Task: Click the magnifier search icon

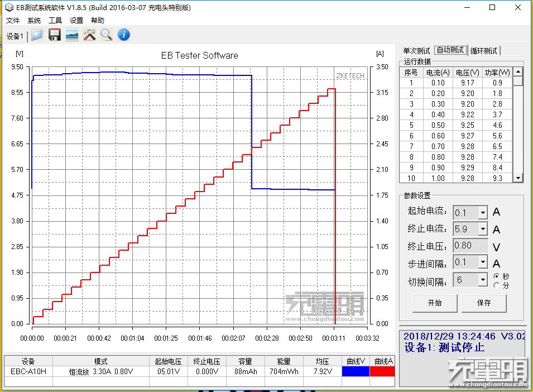Action: [107, 35]
